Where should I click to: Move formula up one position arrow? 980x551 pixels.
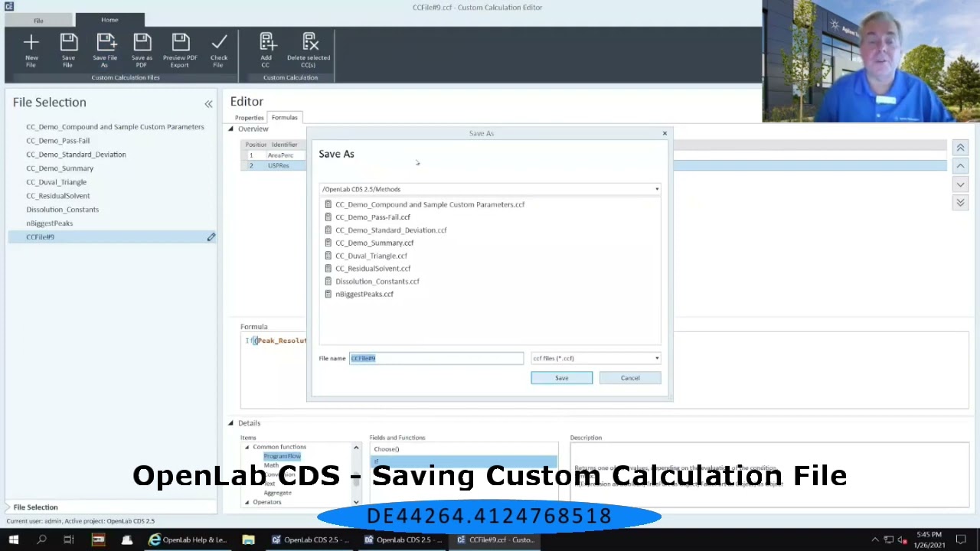[960, 166]
